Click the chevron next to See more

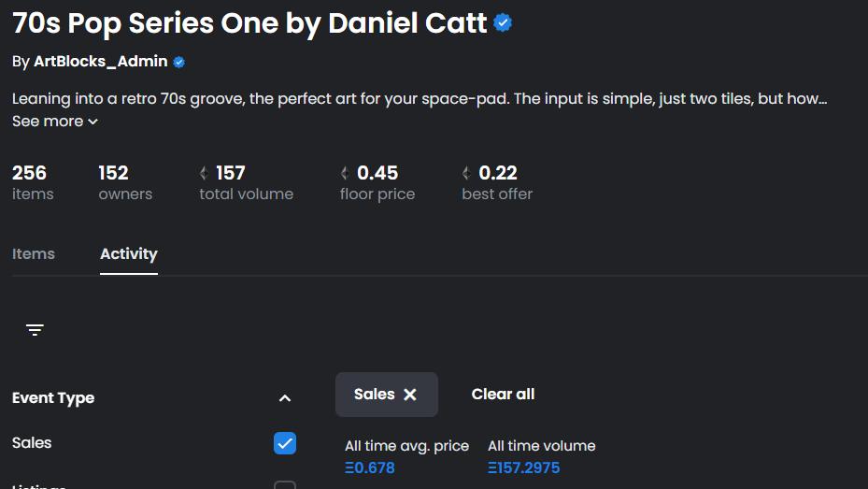(93, 122)
